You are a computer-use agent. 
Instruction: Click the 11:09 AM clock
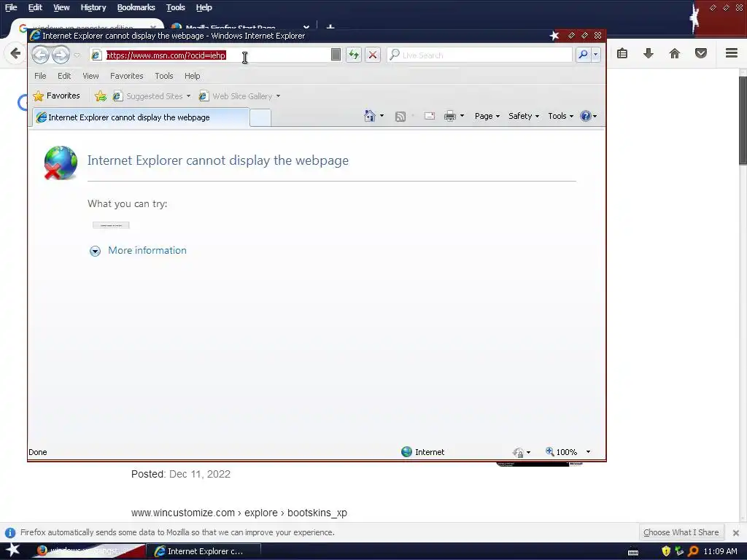720,551
